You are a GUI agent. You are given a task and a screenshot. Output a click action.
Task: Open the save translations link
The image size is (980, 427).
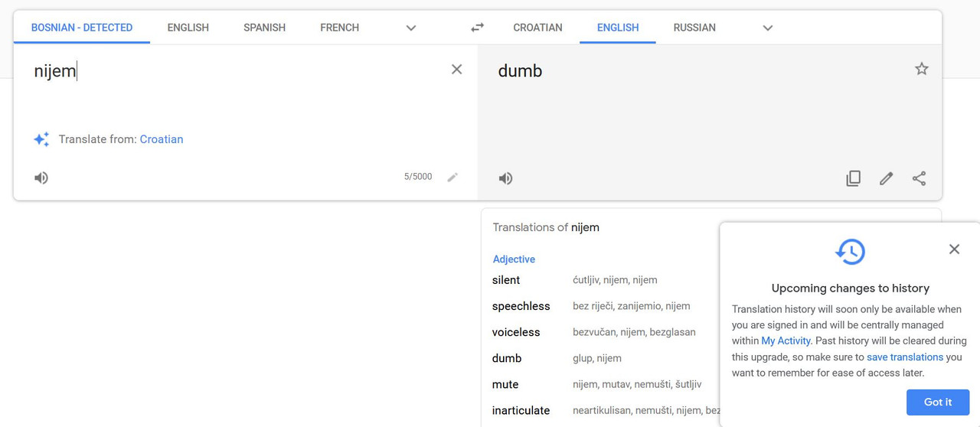(x=905, y=357)
